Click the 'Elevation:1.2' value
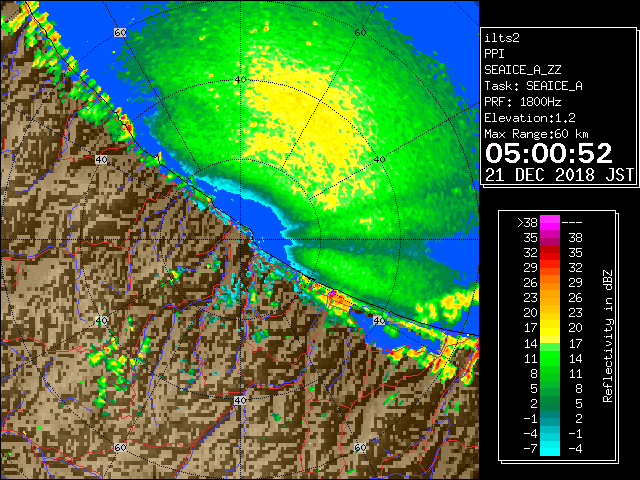The width and height of the screenshot is (640, 480). [x=530, y=118]
